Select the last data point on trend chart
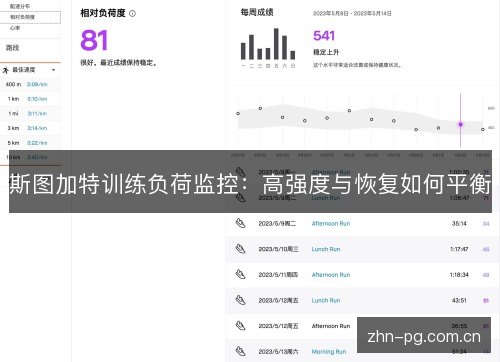 (x=483, y=129)
